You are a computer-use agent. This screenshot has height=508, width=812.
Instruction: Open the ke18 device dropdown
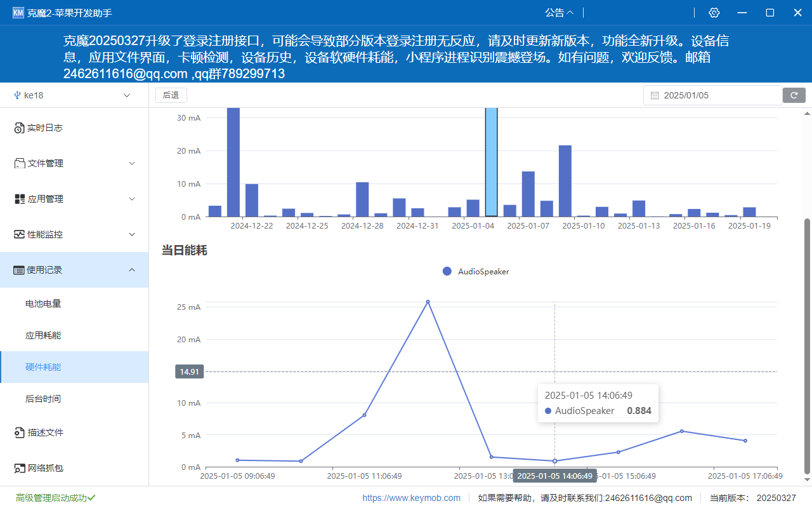point(74,95)
